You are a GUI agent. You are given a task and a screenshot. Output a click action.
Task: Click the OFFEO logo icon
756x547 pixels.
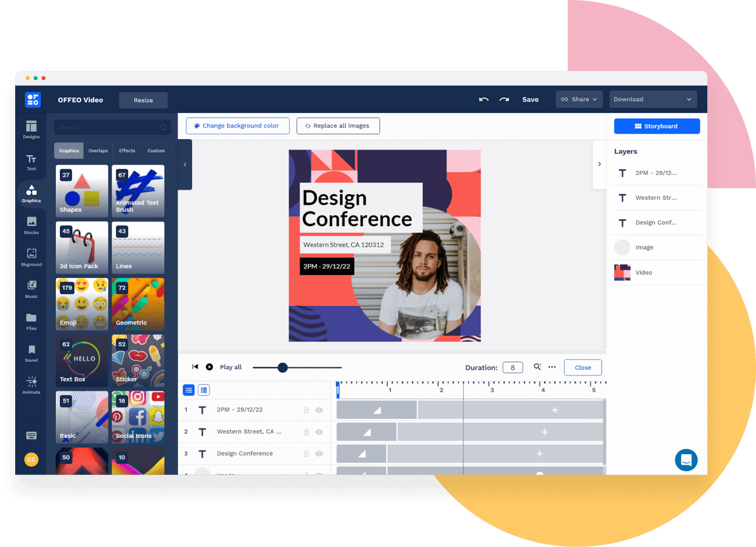coord(32,99)
